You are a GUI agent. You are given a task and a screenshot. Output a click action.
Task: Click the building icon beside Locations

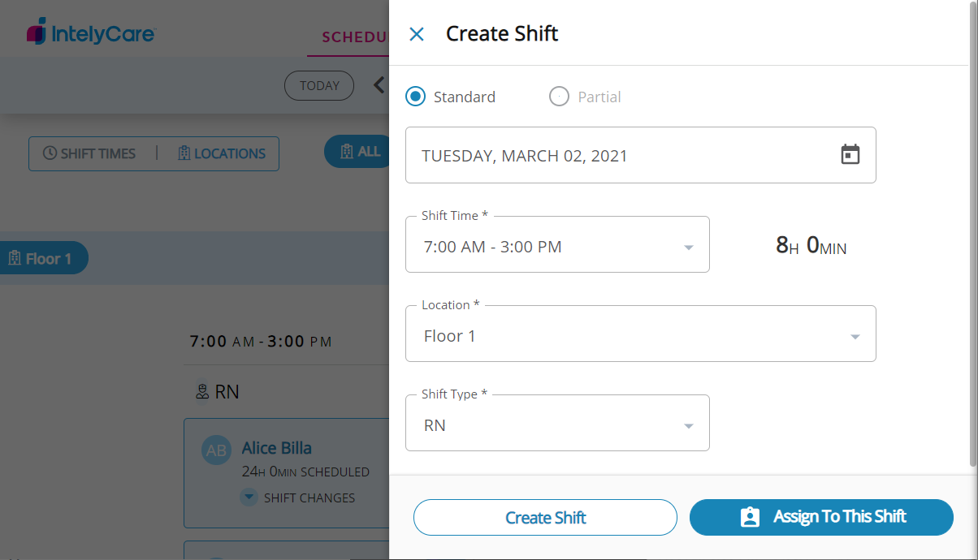click(184, 153)
